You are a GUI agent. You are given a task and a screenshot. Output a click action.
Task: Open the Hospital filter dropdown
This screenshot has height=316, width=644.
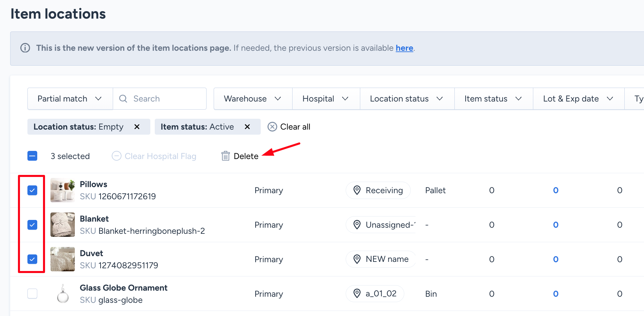pos(326,99)
